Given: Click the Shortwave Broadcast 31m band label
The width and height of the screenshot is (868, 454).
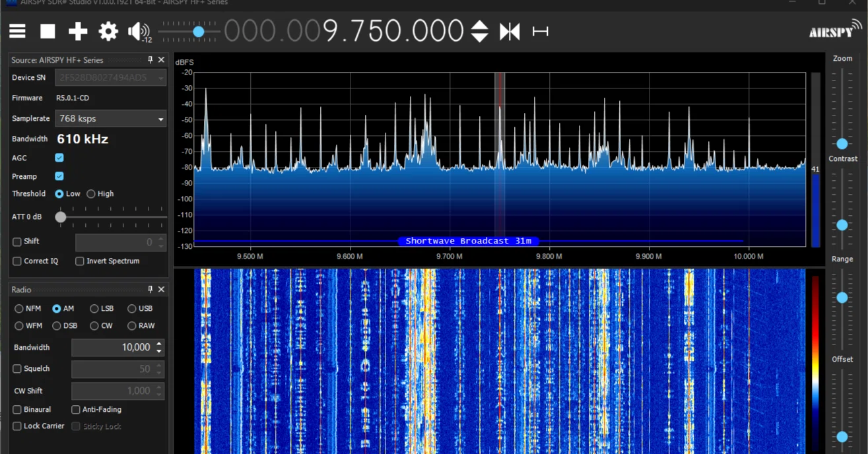Looking at the screenshot, I should [x=468, y=241].
